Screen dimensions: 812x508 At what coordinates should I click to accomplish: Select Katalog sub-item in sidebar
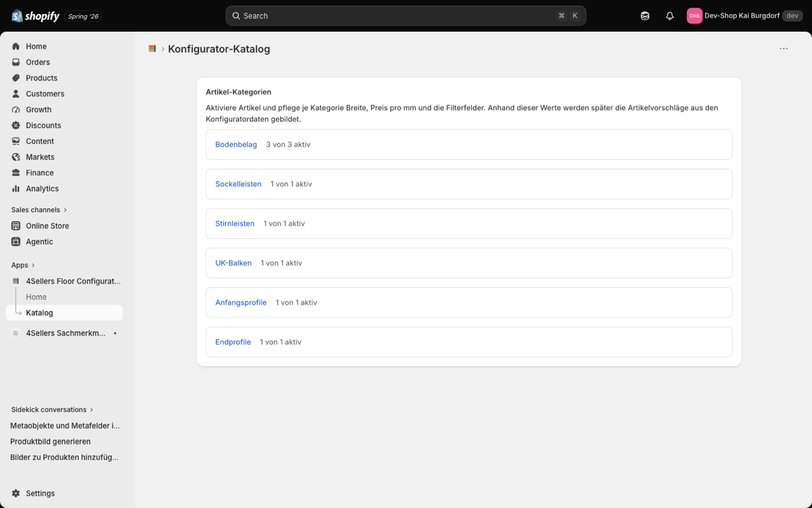[64, 313]
